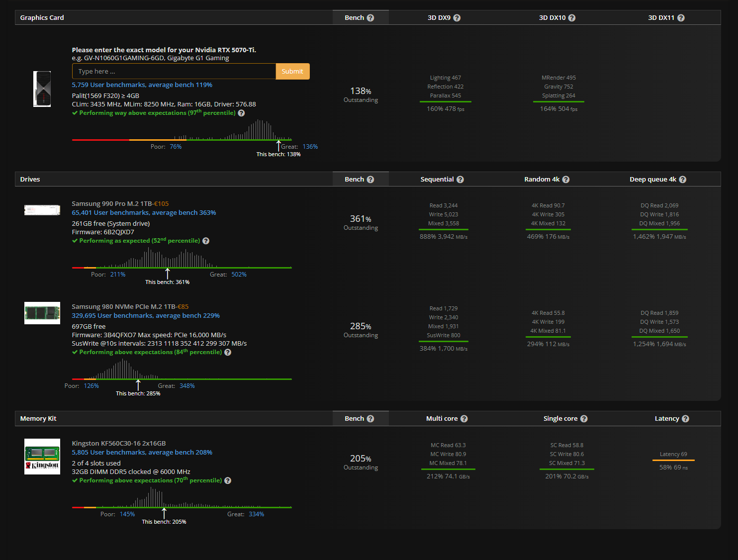Image resolution: width=738 pixels, height=560 pixels.
Task: Click the 138% Outstanding GPU bench score
Action: point(361,95)
